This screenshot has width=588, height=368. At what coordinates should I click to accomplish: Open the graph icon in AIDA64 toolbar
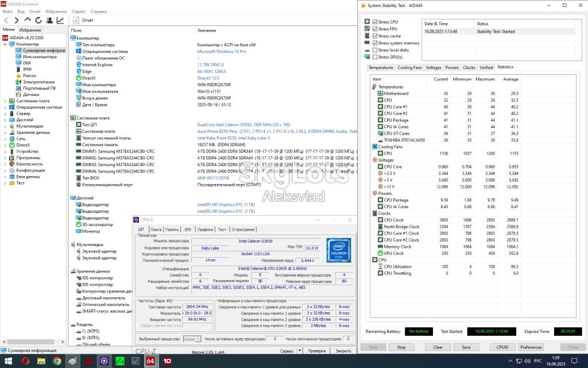(60, 20)
